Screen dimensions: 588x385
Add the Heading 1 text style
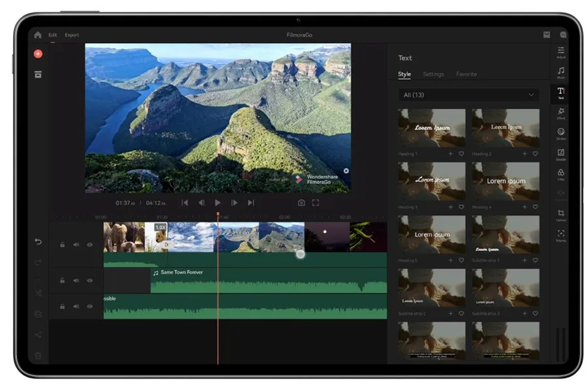coord(451,154)
